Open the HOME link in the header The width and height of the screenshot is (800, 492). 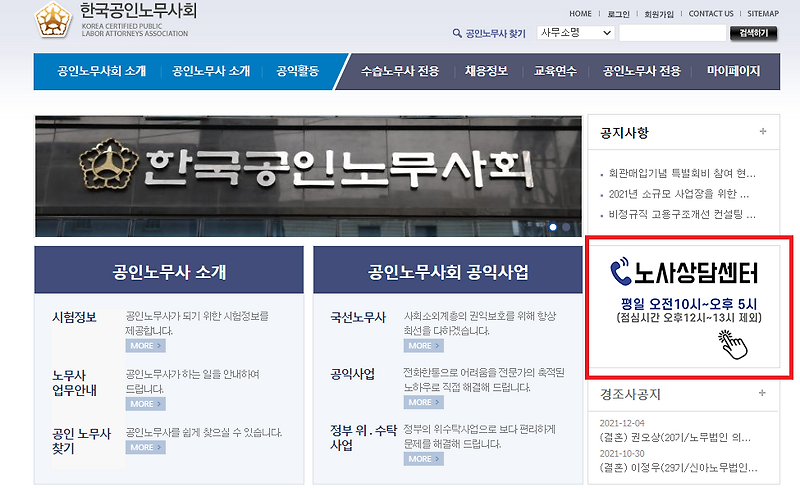tap(581, 14)
